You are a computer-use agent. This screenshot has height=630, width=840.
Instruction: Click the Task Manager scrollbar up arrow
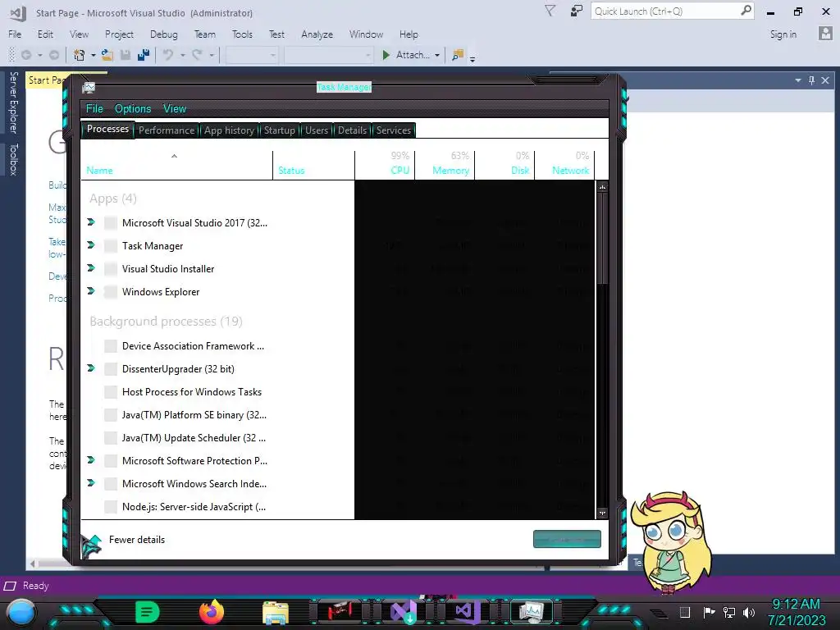pos(602,187)
